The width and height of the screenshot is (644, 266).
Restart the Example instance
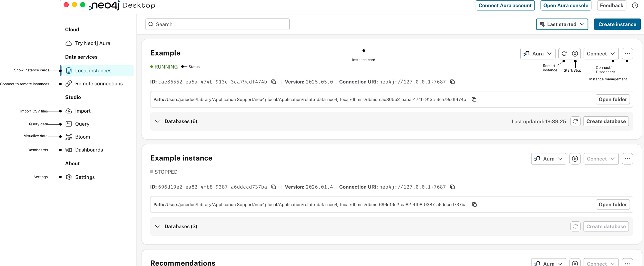click(564, 54)
